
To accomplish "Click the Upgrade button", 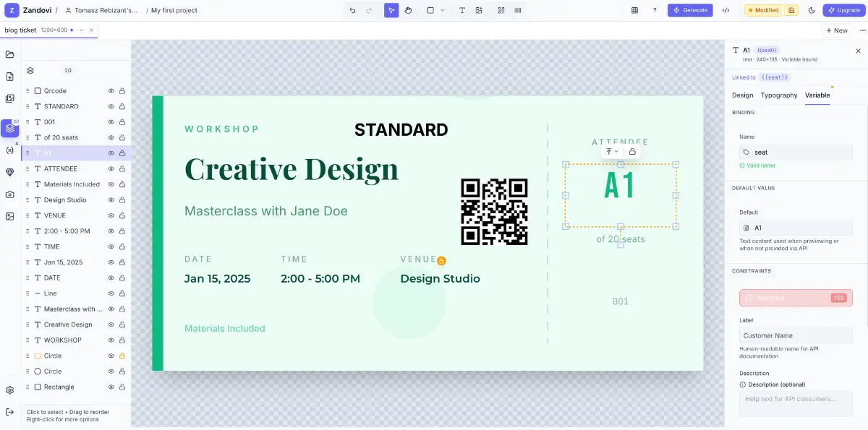I will tap(843, 10).
